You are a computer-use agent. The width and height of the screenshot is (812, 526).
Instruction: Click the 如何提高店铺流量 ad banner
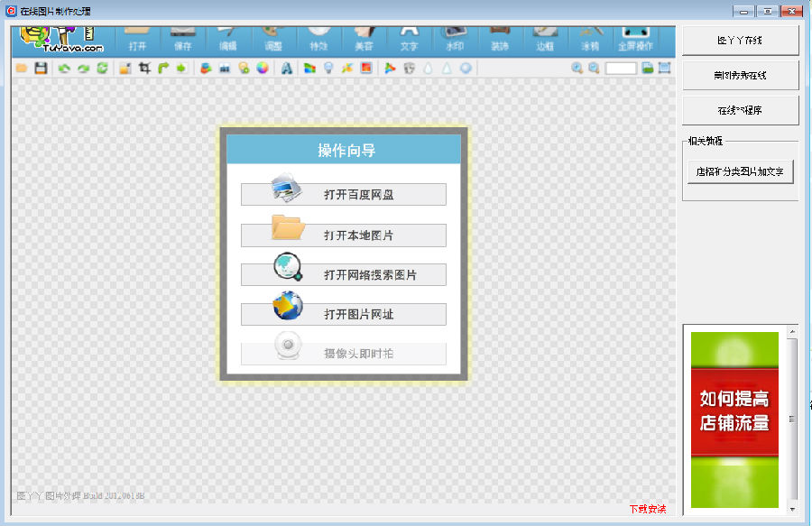[x=734, y=411]
